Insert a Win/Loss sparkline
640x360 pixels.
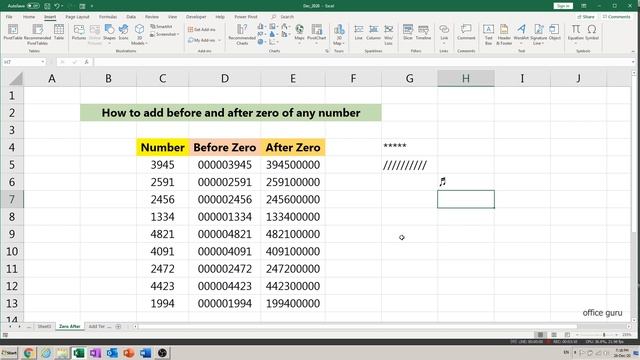(389, 34)
